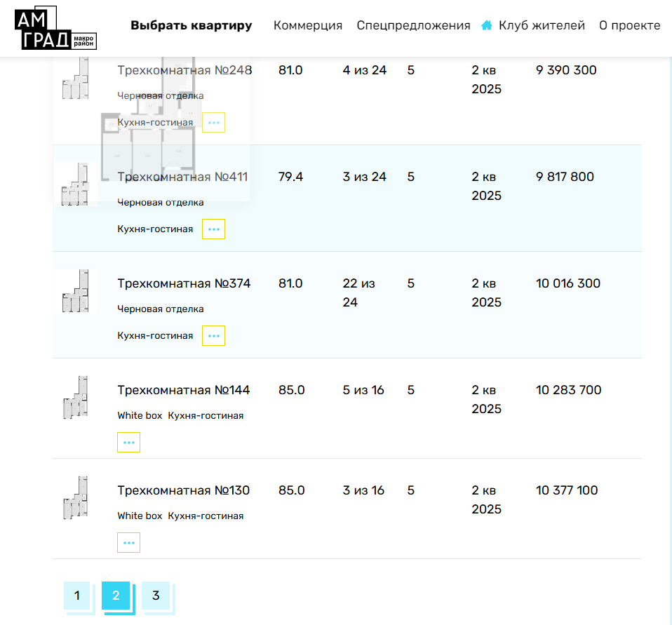Expand more tags for apartment №144
The height and width of the screenshot is (625, 672).
(128, 443)
